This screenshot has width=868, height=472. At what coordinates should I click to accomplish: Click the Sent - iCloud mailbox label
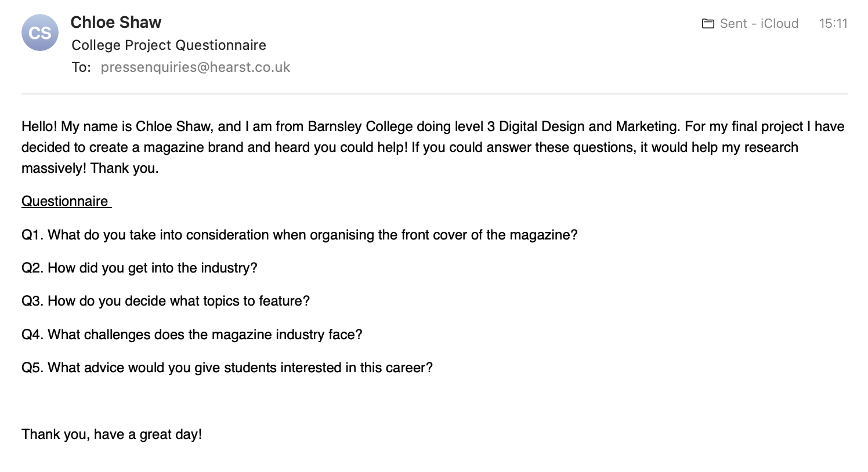759,24
